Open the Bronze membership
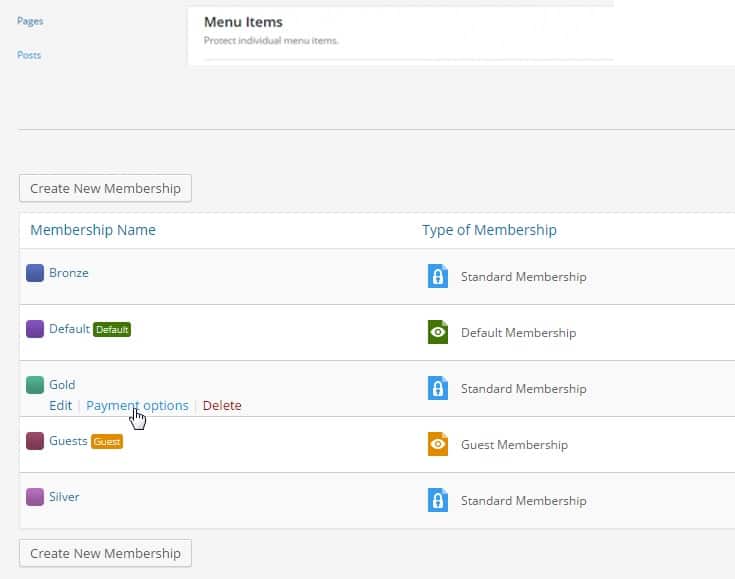 68,273
